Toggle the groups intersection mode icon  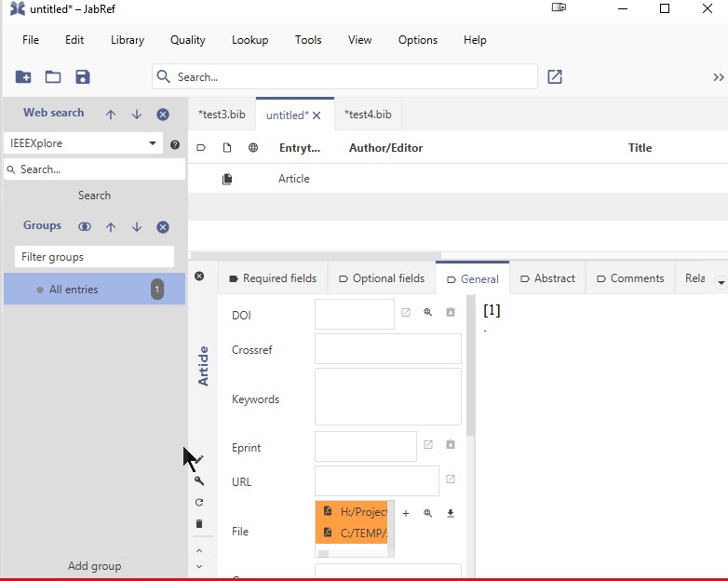[85, 226]
